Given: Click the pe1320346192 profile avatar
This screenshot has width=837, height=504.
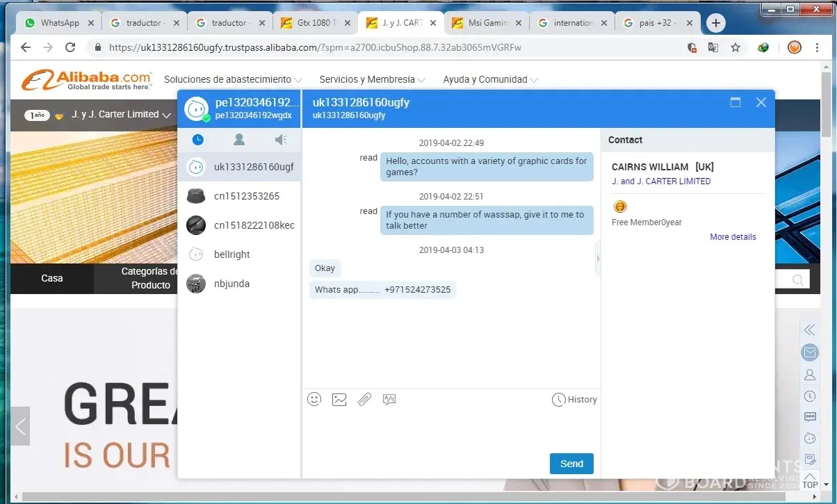Looking at the screenshot, I should pos(197,108).
